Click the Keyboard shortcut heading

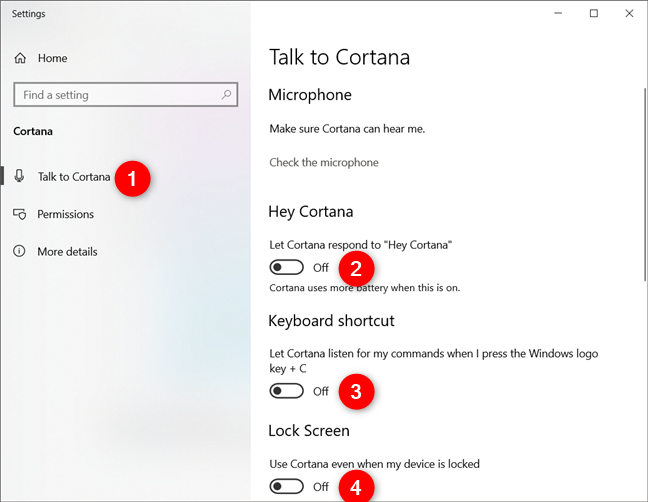pyautogui.click(x=331, y=321)
